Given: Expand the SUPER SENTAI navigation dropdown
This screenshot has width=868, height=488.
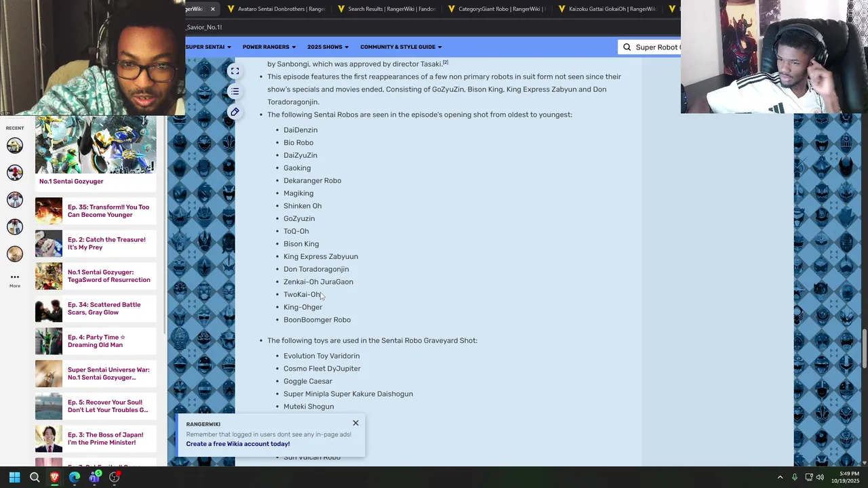Looking at the screenshot, I should 208,47.
